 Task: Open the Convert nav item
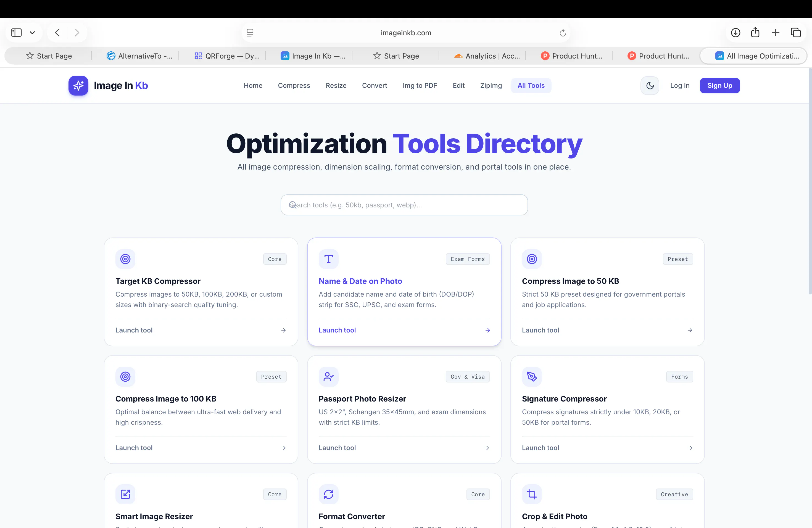pyautogui.click(x=374, y=86)
